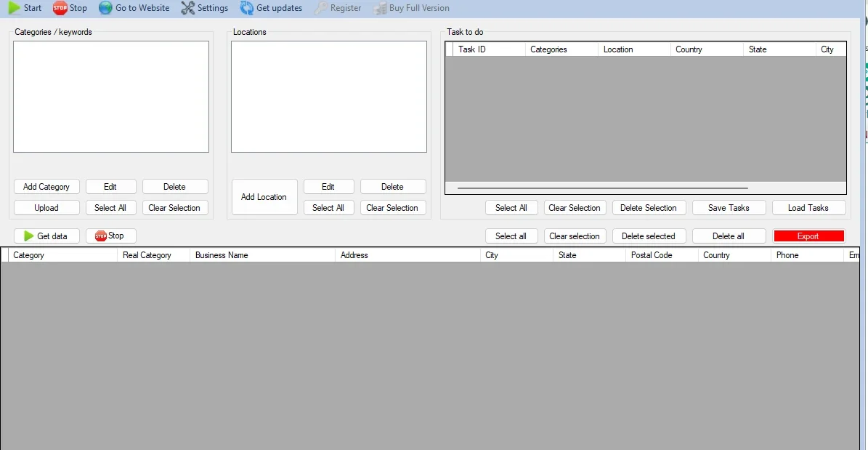Viewport: 868px width, 450px height.
Task: Start scraping with Get data button
Action: pyautogui.click(x=46, y=236)
